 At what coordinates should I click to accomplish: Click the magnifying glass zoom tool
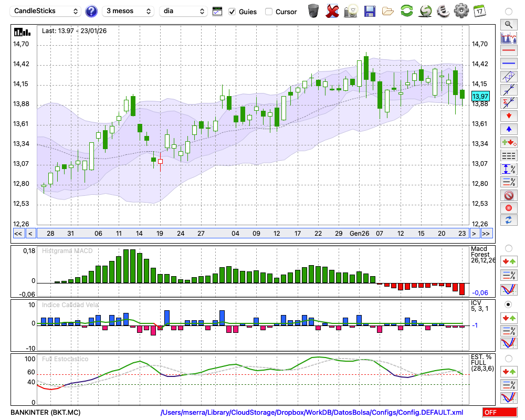[508, 24]
